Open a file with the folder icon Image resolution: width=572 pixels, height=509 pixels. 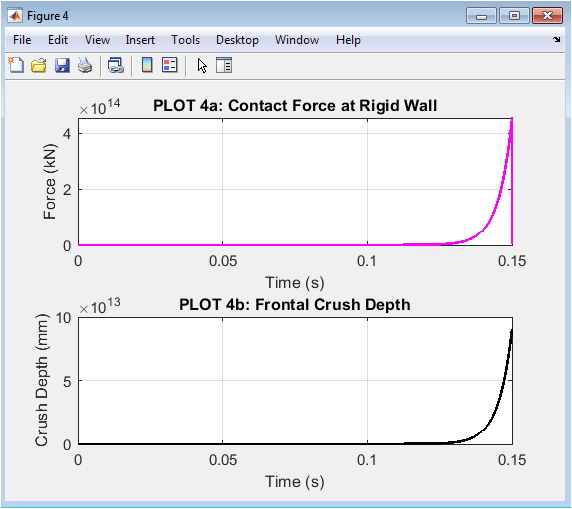[39, 66]
